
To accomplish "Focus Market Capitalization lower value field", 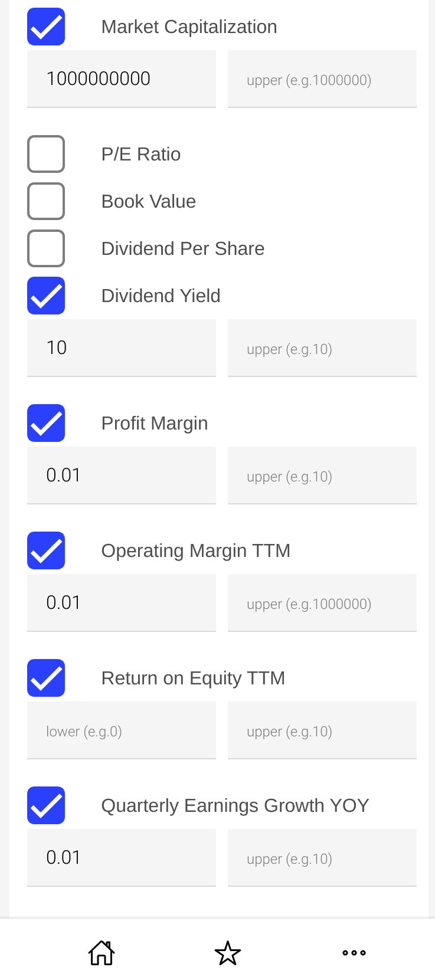I will coord(122,78).
